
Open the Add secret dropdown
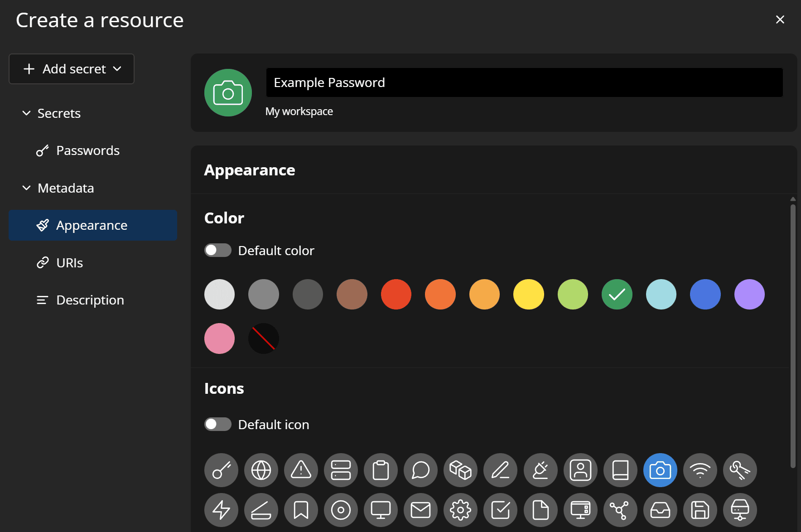71,69
